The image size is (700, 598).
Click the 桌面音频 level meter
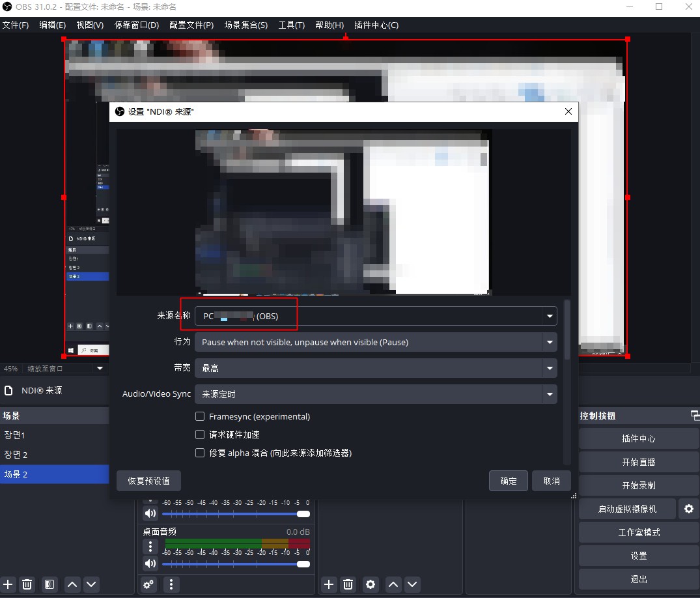(237, 543)
